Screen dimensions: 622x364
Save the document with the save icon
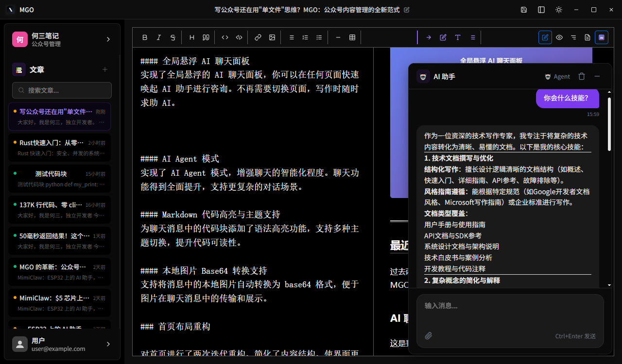click(x=524, y=9)
